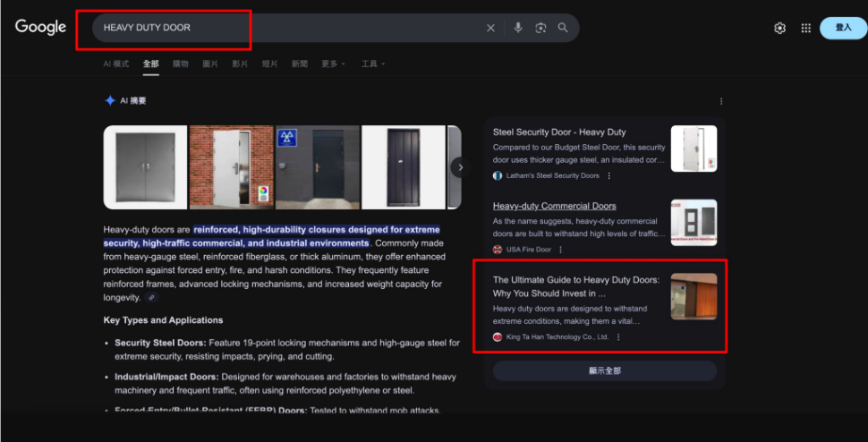Expand the 更多 (More) dropdown
Image resolution: width=868 pixels, height=442 pixels.
point(333,64)
